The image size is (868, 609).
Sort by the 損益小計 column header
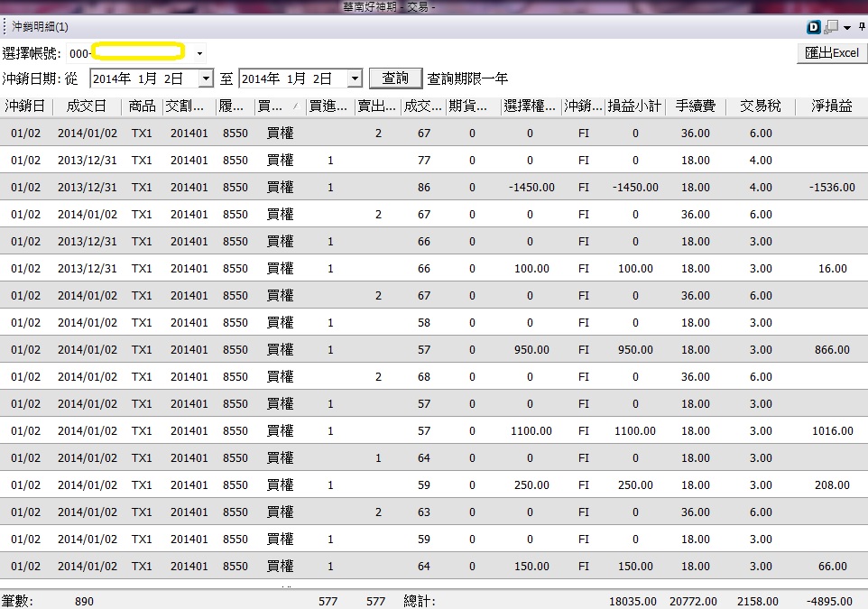(635, 106)
